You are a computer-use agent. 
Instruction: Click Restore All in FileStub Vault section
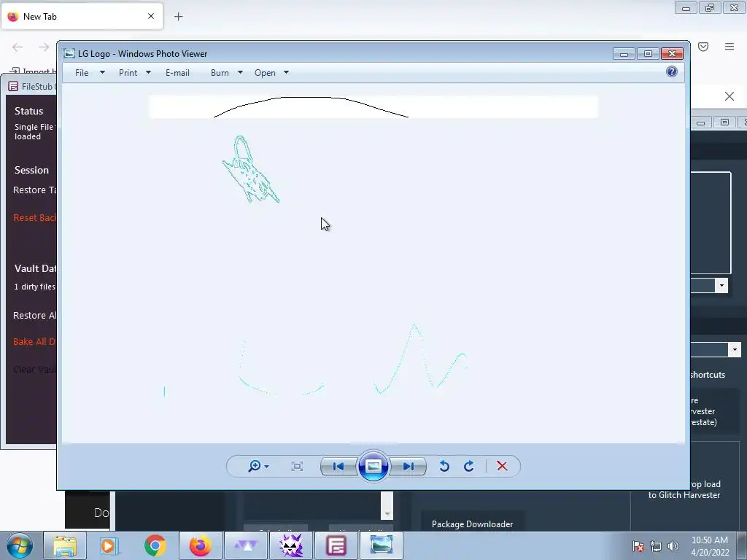tap(35, 315)
